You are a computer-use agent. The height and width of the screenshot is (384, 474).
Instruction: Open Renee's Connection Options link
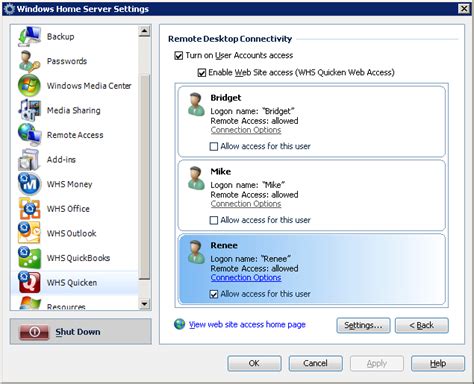[x=246, y=278]
